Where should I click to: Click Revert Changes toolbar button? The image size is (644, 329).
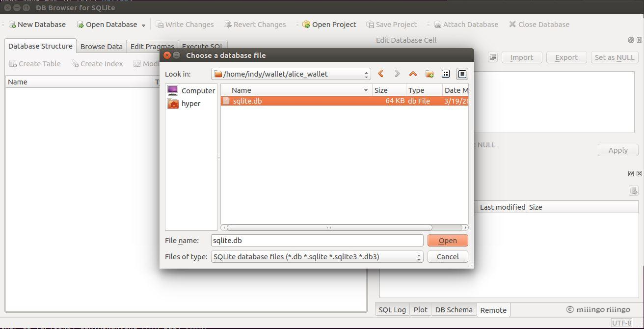coord(255,25)
